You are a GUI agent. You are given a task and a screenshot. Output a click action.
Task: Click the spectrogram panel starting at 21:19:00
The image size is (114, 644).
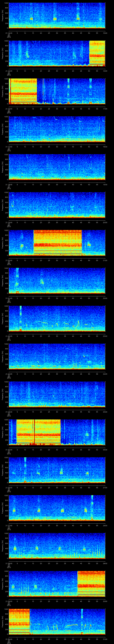click(x=57, y=205)
